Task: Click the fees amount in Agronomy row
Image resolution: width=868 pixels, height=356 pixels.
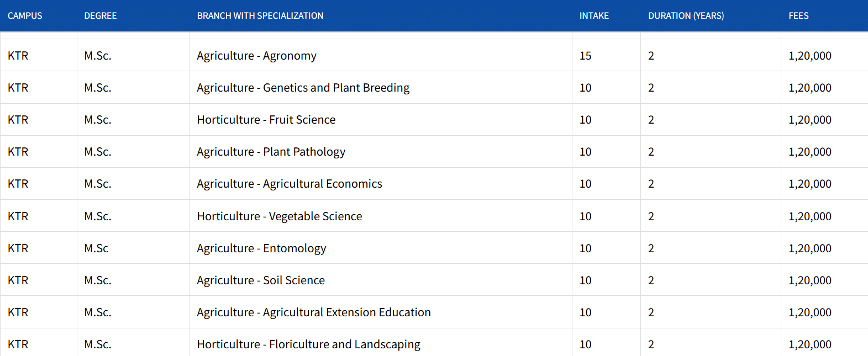Action: coord(809,56)
